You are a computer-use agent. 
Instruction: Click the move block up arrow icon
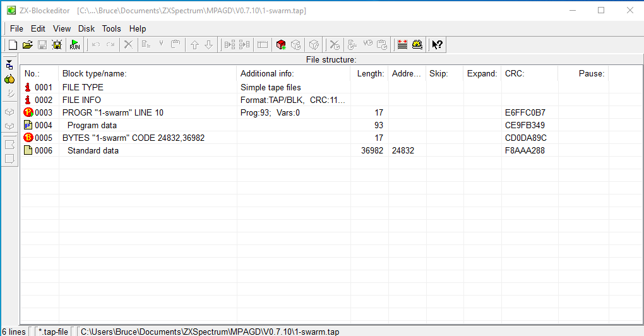[x=194, y=45]
